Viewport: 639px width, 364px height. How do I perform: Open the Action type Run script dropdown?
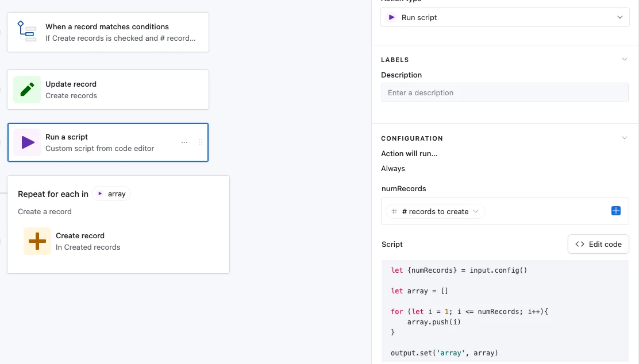tap(505, 17)
